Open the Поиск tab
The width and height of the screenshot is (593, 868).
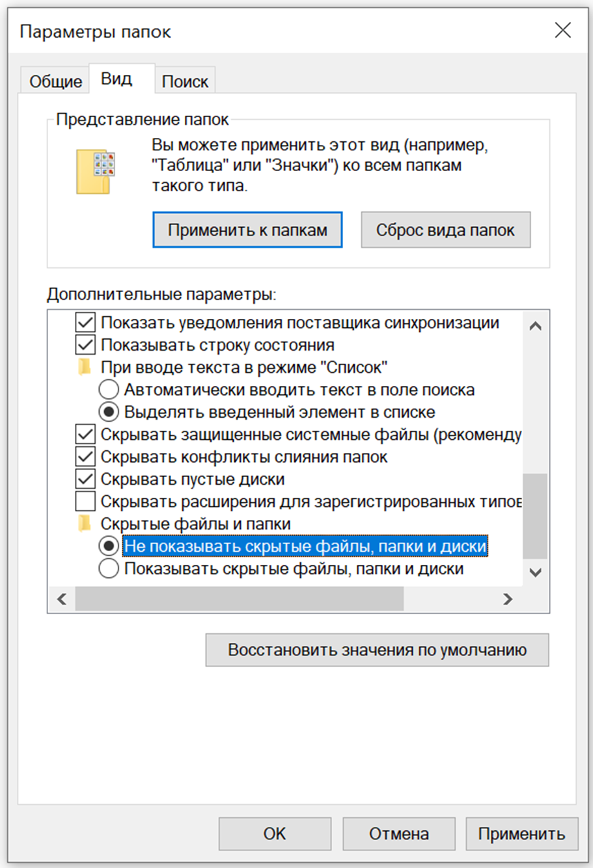click(185, 82)
